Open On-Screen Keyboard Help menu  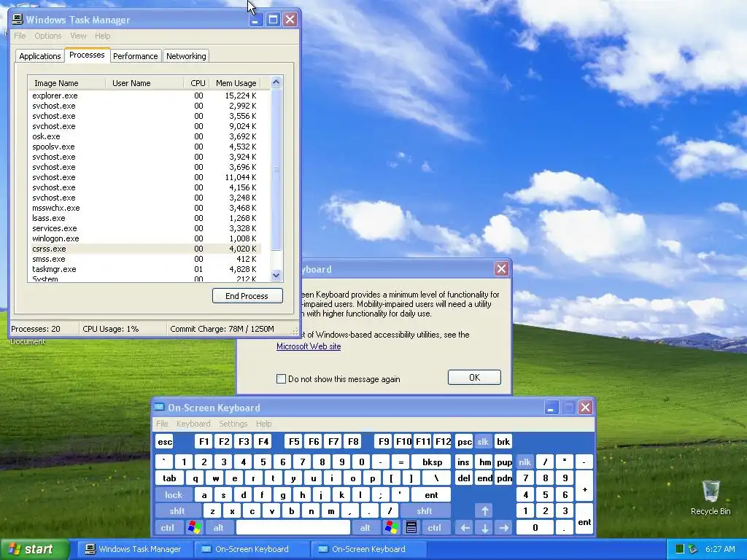pos(263,424)
